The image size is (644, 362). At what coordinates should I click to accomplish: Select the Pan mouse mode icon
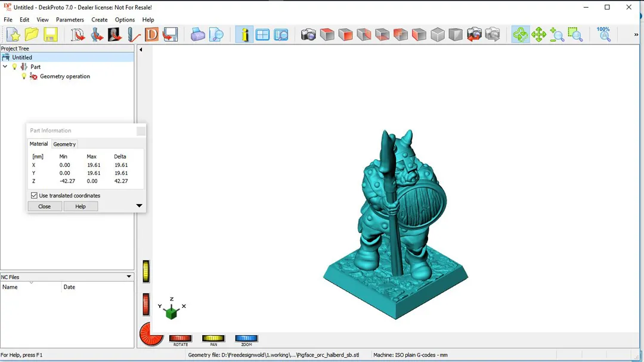click(x=538, y=35)
